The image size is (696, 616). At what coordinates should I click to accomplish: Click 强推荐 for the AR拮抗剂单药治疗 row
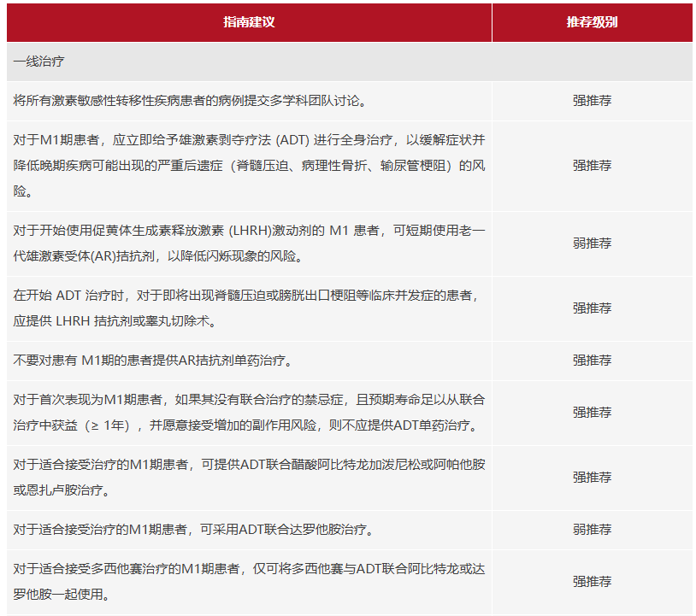point(592,361)
